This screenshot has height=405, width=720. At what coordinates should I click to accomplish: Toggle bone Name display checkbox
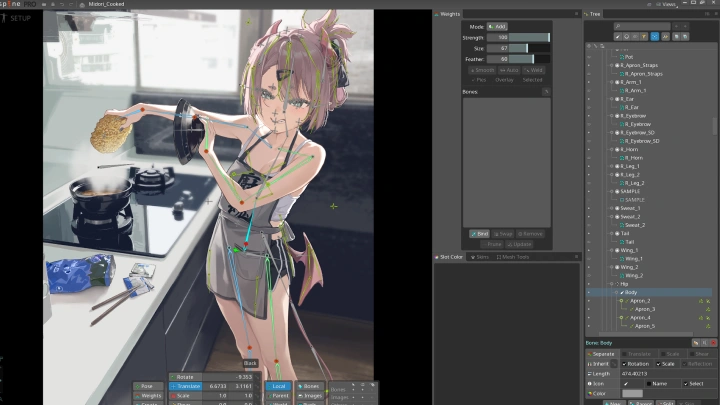(649, 383)
